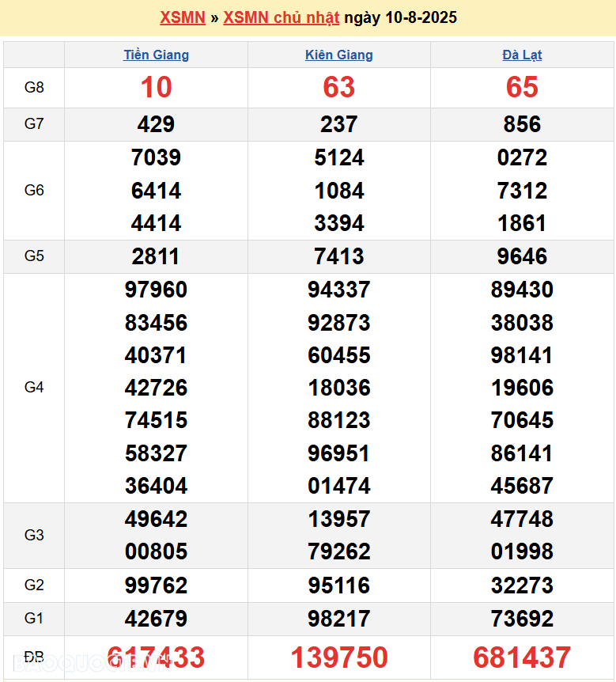Screen dimensions: 616x682
Task: Select Tiền Giang G8 result 10
Action: tap(157, 88)
